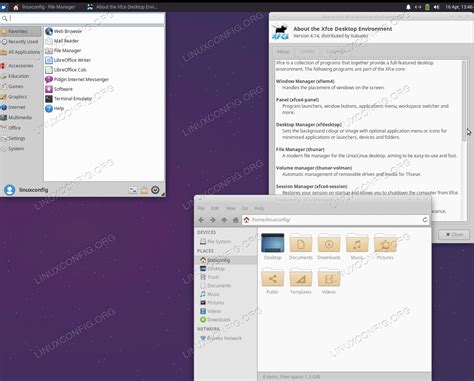Reload the folder in Thunar

click(x=425, y=220)
